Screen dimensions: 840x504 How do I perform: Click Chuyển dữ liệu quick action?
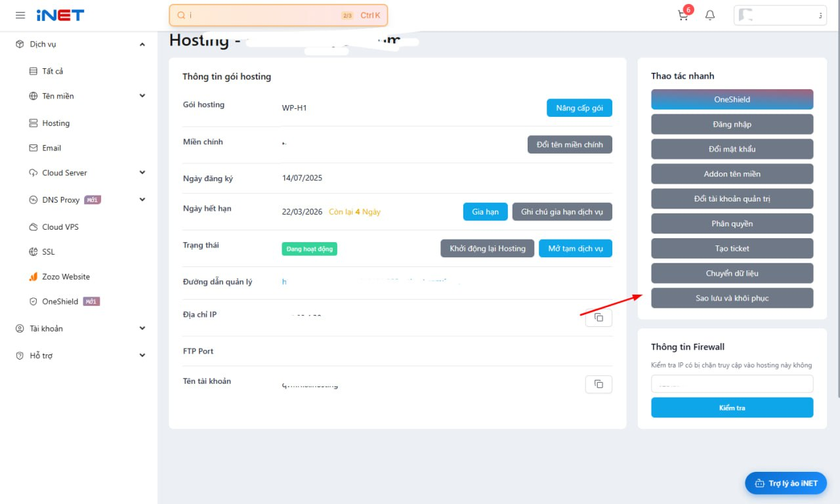732,273
